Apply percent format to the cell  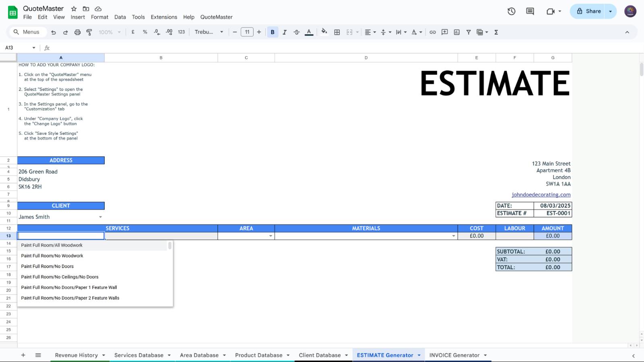coord(145,32)
